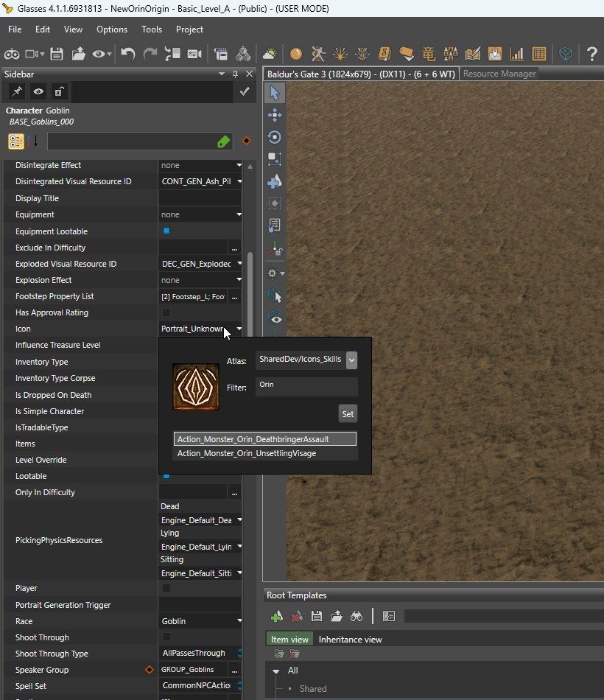Open the Explosion Effect dropdown

coord(239,280)
